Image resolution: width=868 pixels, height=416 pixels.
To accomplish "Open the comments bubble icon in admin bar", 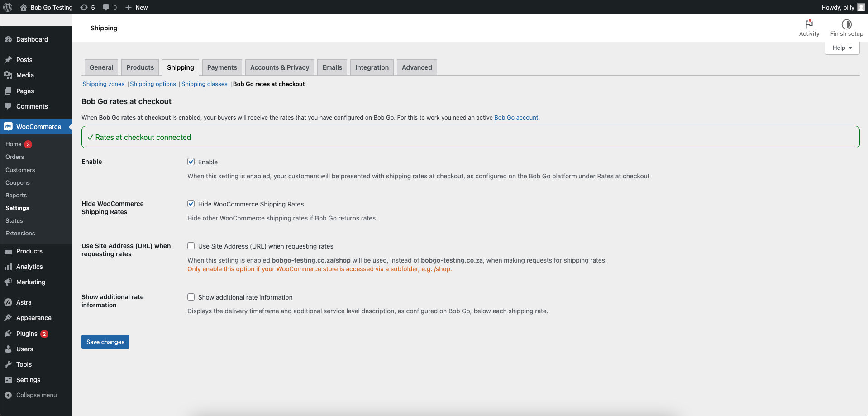I will click(106, 7).
